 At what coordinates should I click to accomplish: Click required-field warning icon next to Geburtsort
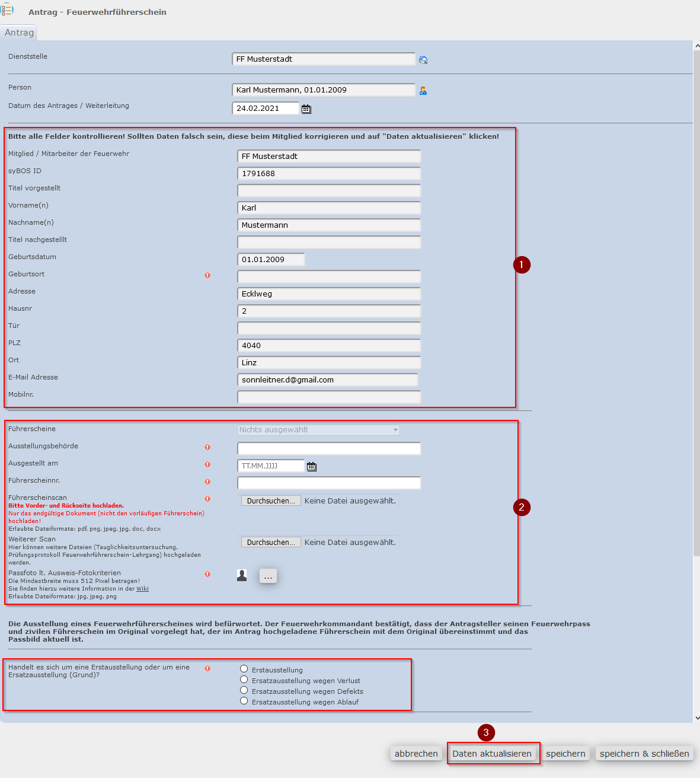207,275
